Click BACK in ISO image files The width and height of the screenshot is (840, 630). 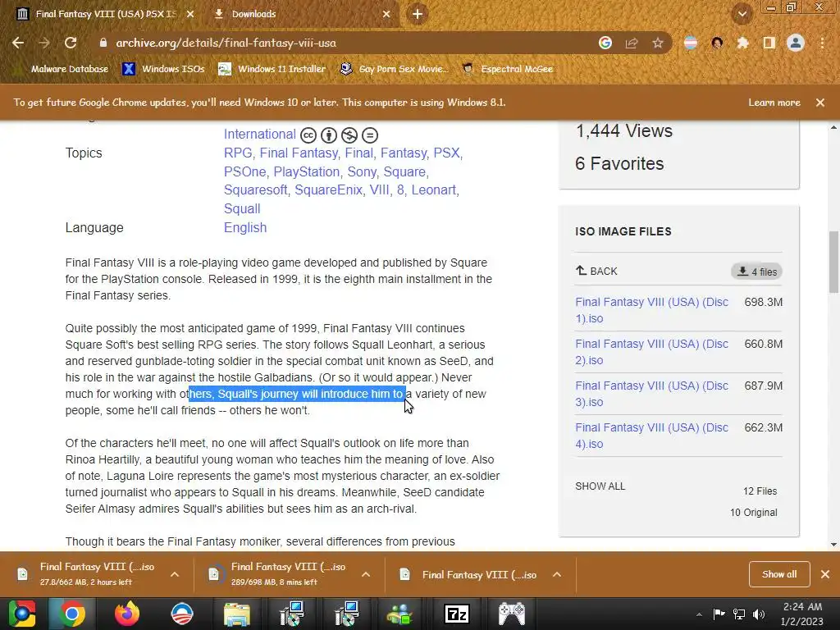pos(596,271)
